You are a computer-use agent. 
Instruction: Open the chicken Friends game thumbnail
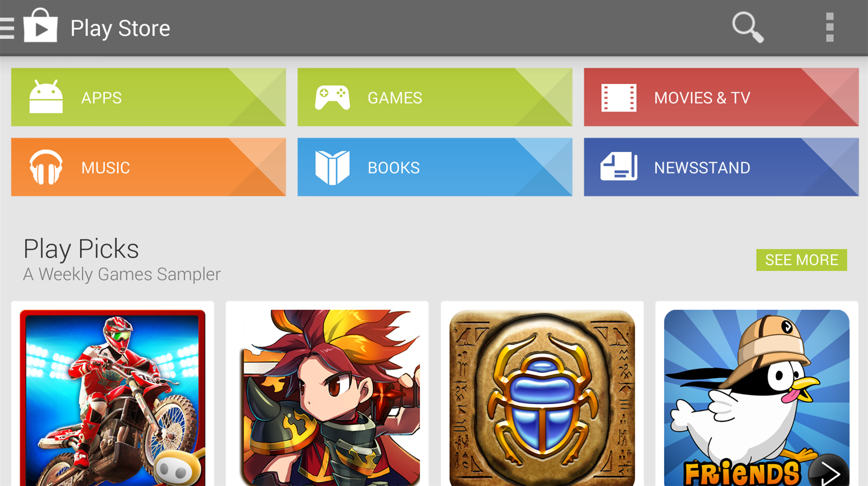[757, 398]
